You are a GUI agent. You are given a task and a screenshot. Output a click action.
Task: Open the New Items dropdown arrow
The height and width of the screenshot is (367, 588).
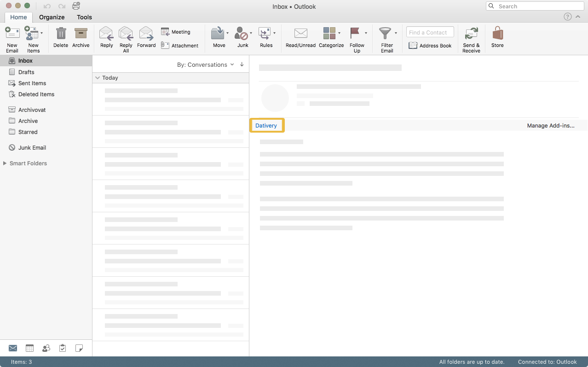click(x=41, y=33)
